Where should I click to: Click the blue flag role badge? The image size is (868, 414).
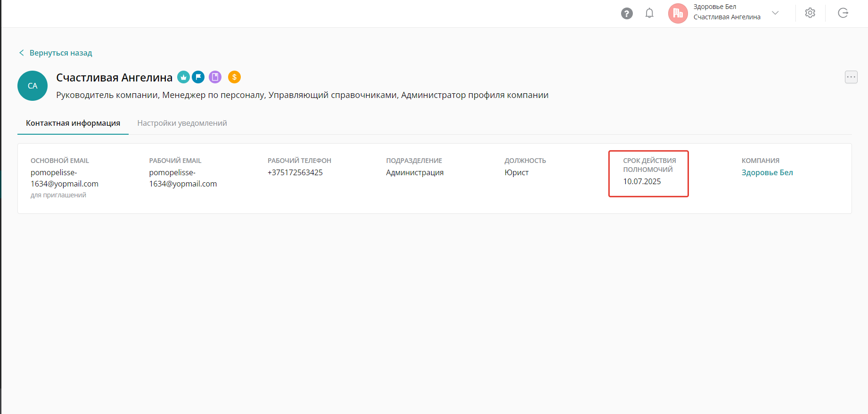pyautogui.click(x=198, y=77)
